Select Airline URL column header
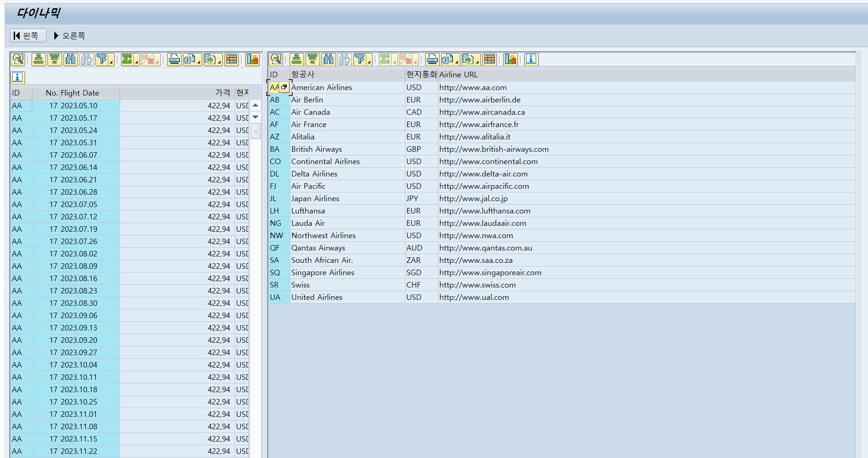The width and height of the screenshot is (868, 458). coord(647,75)
